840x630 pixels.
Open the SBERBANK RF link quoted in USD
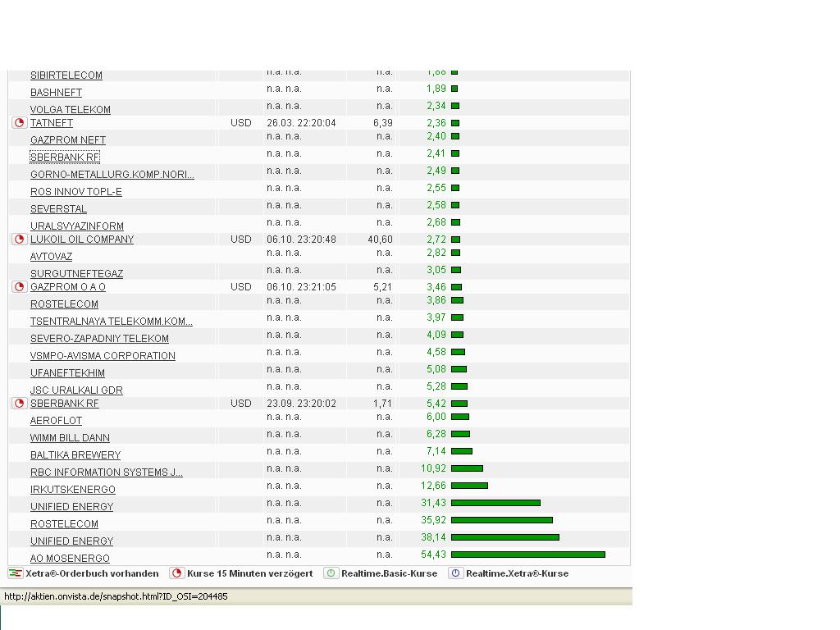[64, 403]
